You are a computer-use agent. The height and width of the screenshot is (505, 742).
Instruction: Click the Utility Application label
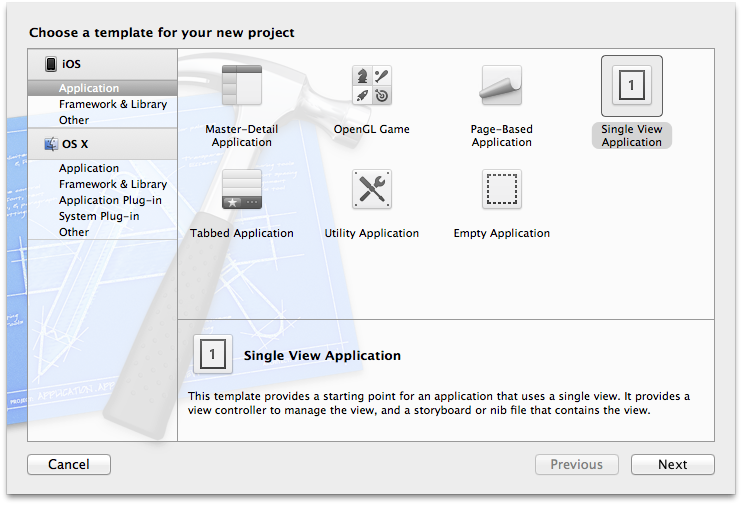371,233
